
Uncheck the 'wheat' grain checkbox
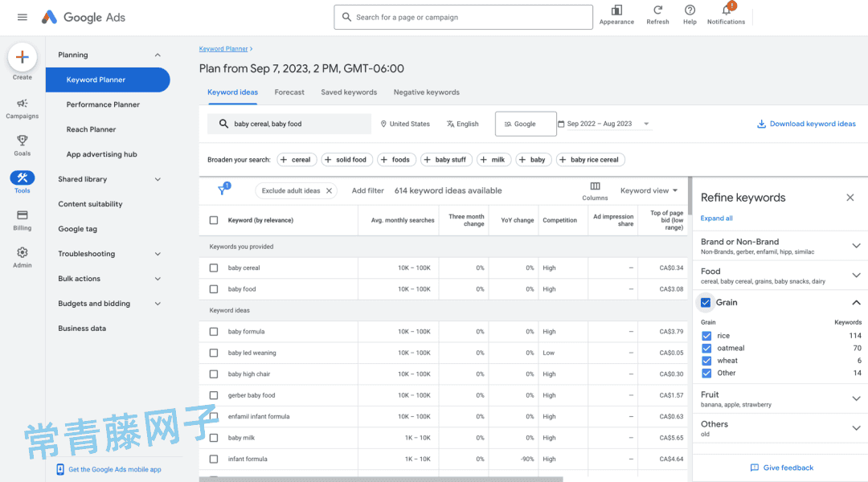pos(706,361)
